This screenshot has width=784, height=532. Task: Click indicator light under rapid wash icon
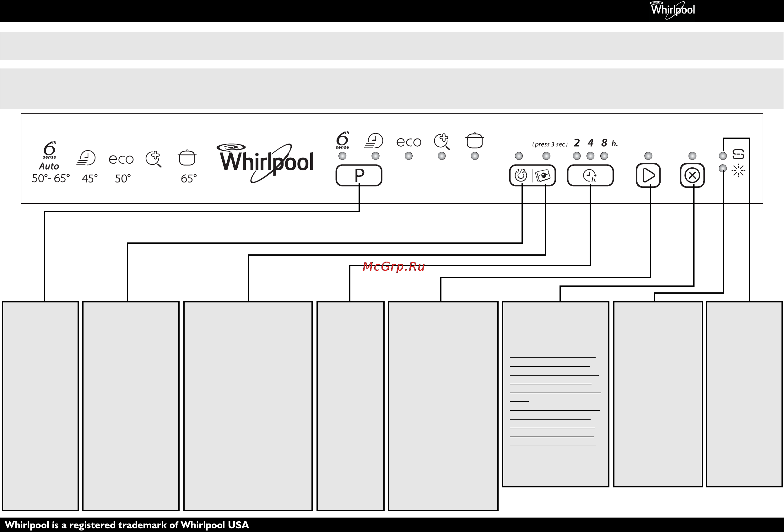click(376, 156)
